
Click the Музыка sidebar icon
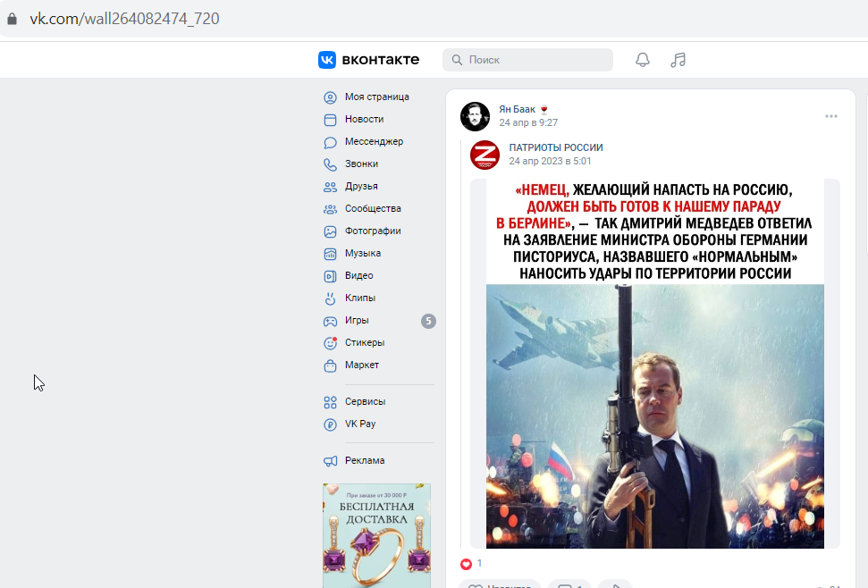point(330,254)
